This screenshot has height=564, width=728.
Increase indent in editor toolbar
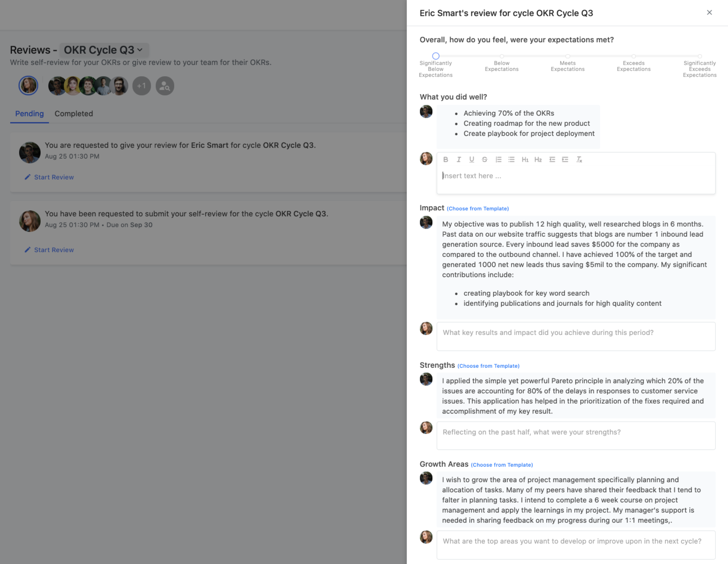pos(565,160)
